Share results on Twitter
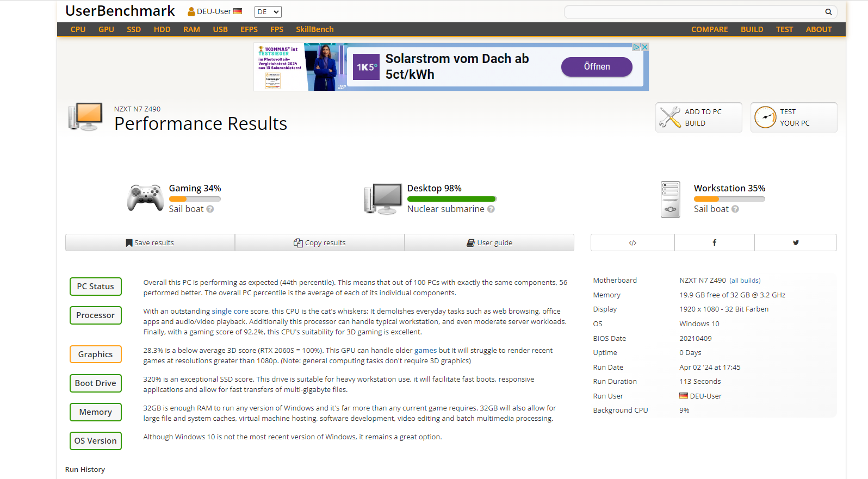The height and width of the screenshot is (479, 868). [796, 242]
